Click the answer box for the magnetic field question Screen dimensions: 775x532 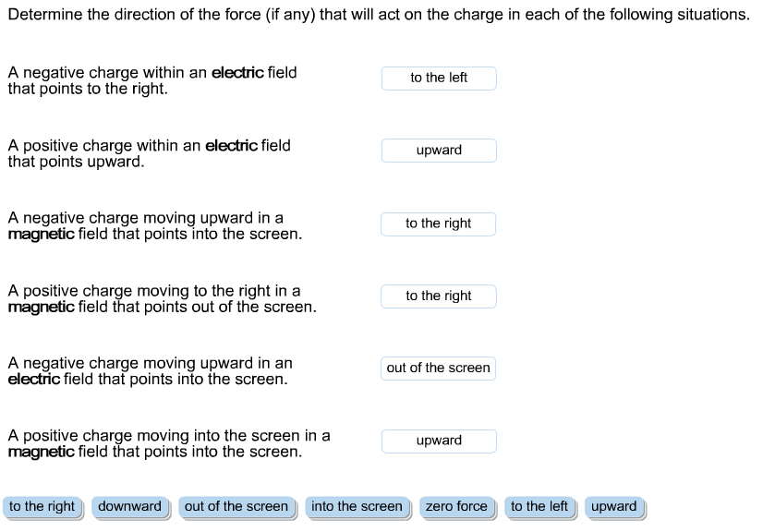point(439,224)
